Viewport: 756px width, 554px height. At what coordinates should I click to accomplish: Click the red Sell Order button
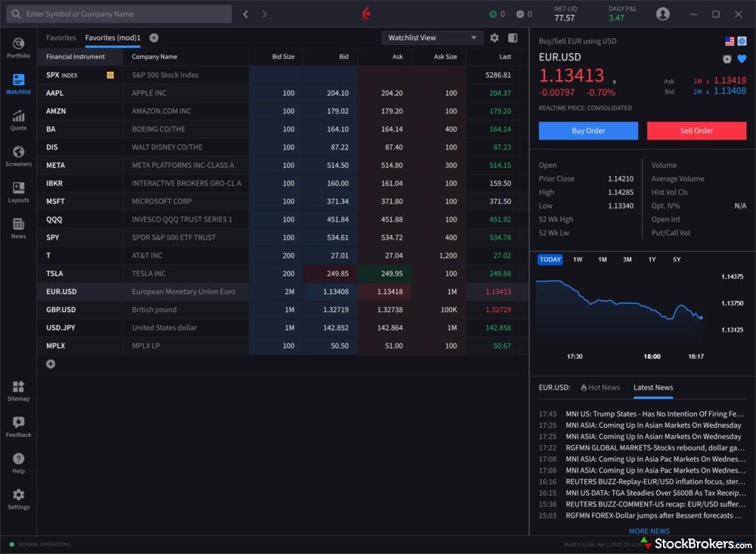[x=696, y=131]
